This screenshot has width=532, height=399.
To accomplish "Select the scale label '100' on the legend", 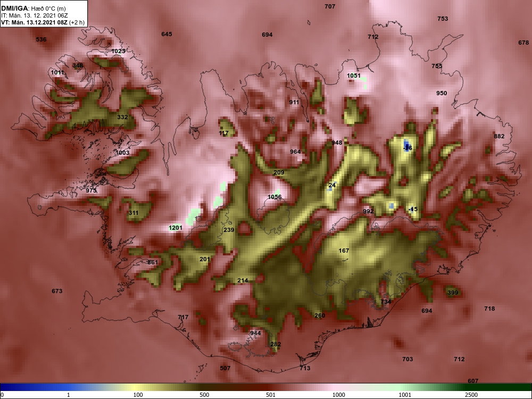I will [x=138, y=395].
